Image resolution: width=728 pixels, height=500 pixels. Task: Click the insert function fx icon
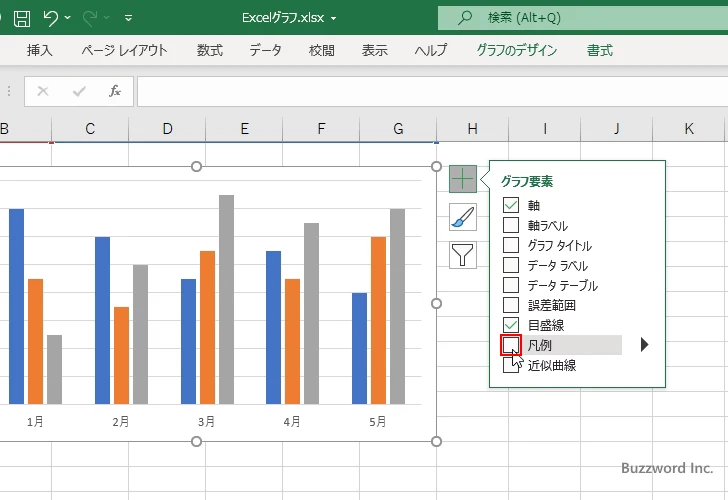(115, 91)
